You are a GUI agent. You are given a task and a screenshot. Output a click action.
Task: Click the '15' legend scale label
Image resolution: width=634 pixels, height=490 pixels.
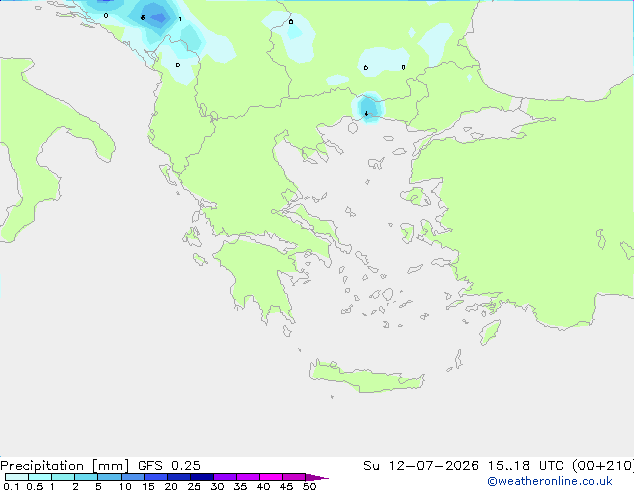(148, 486)
